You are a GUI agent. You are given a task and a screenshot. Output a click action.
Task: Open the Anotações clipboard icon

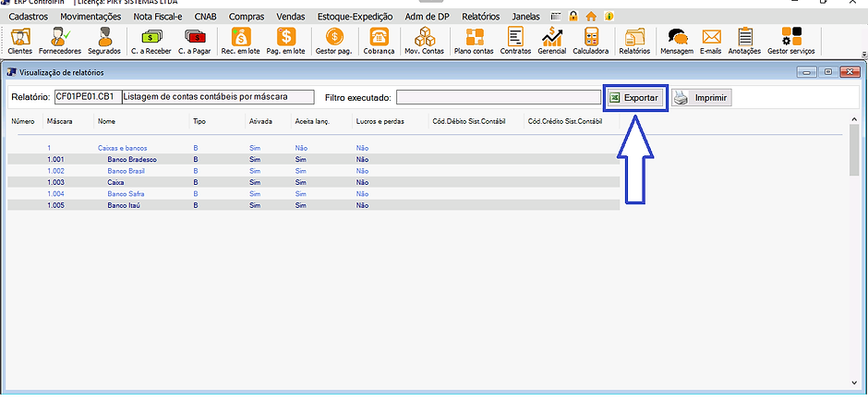[x=744, y=42]
